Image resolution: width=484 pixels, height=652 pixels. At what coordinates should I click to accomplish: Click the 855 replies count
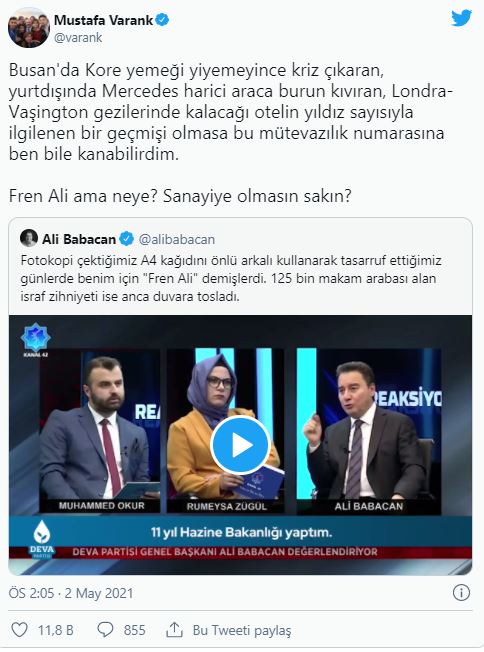[x=134, y=630]
